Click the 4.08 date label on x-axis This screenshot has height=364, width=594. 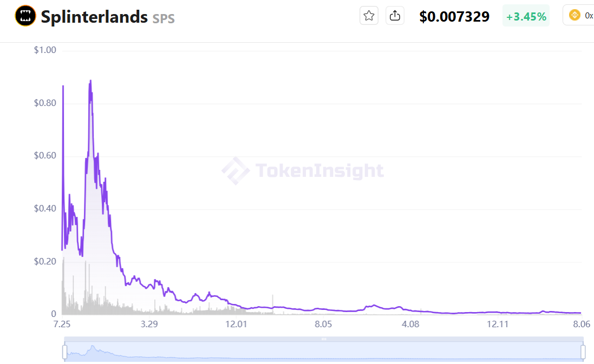tap(410, 325)
